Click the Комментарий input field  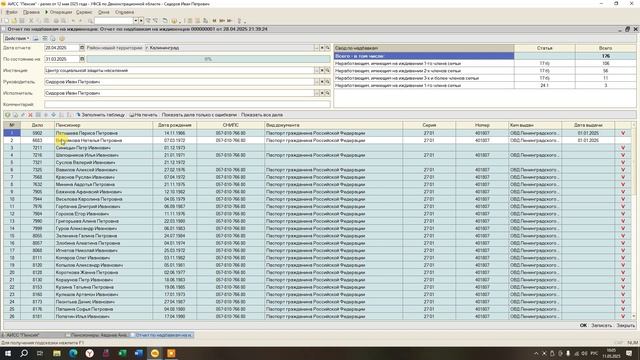pos(187,104)
